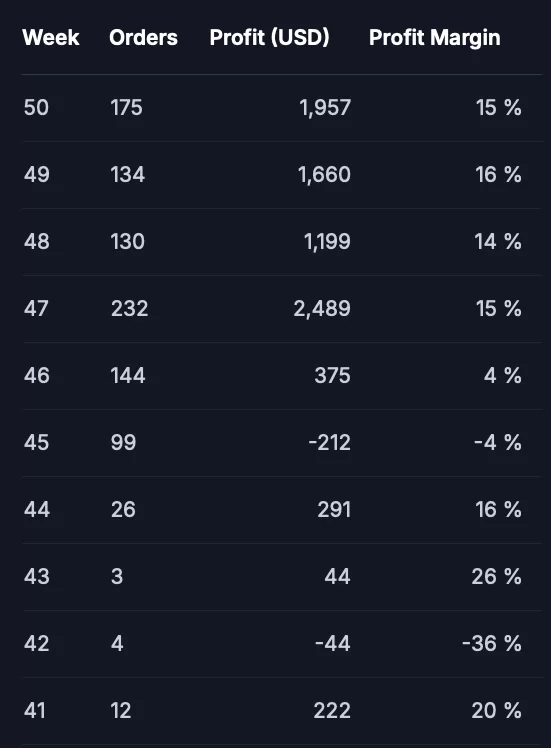Image resolution: width=551 pixels, height=748 pixels.
Task: Select the week 50 row number
Action: (36, 107)
